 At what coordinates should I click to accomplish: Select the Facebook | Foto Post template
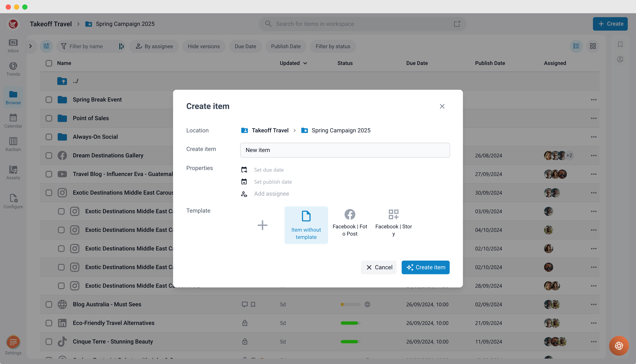point(350,223)
